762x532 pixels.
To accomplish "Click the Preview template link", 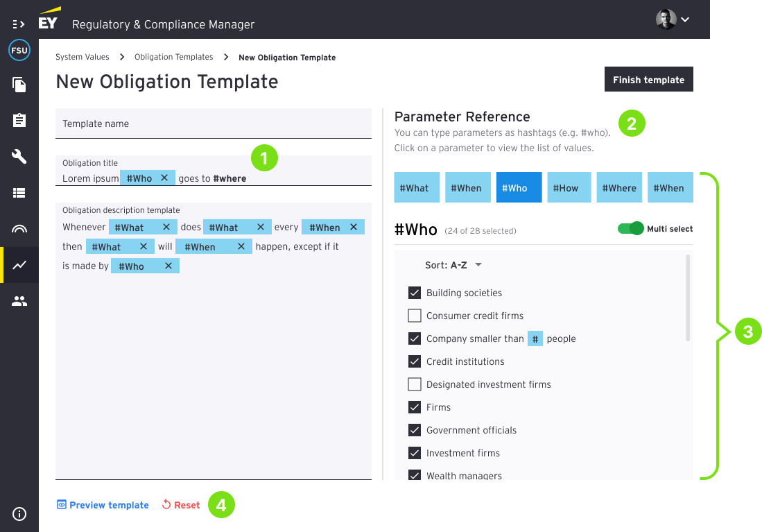I will [103, 505].
